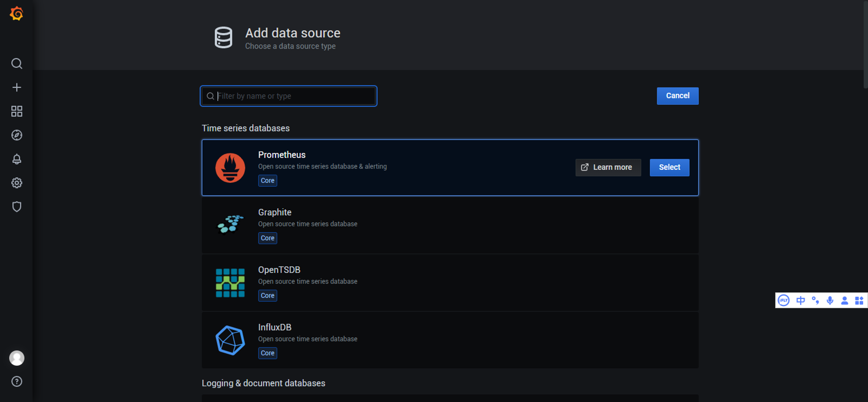
Task: Click the Prometheus title text
Action: pos(282,155)
